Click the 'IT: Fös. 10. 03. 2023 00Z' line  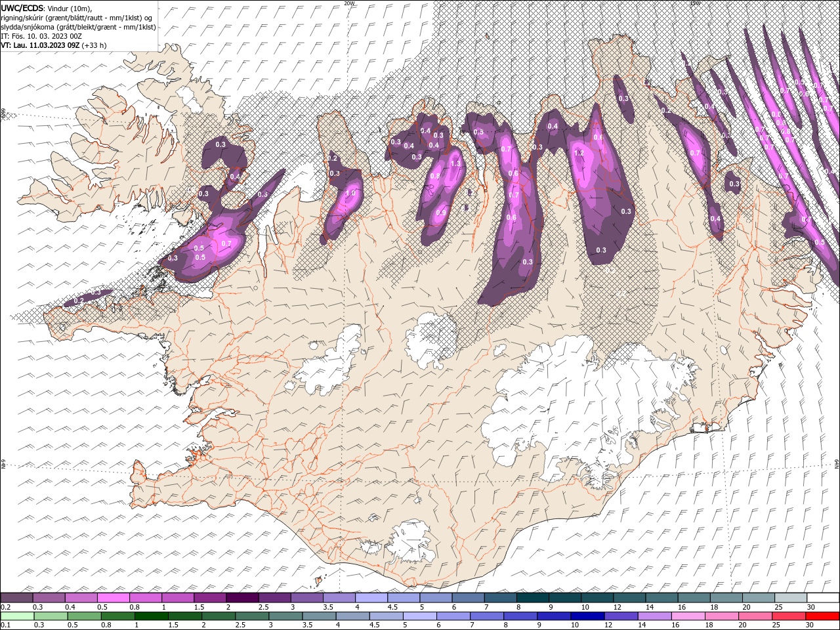coord(42,36)
